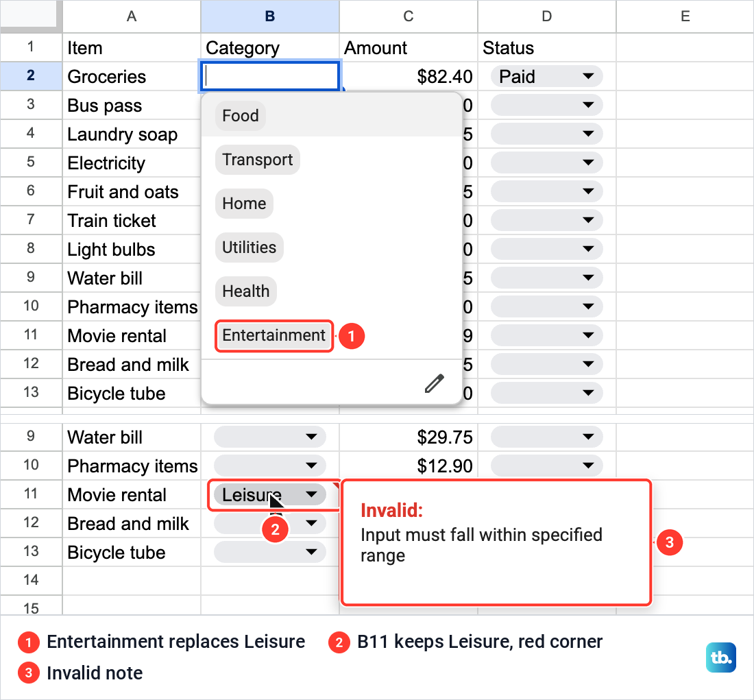This screenshot has width=754, height=700.
Task: Select the Groceries cell
Action: click(x=132, y=77)
